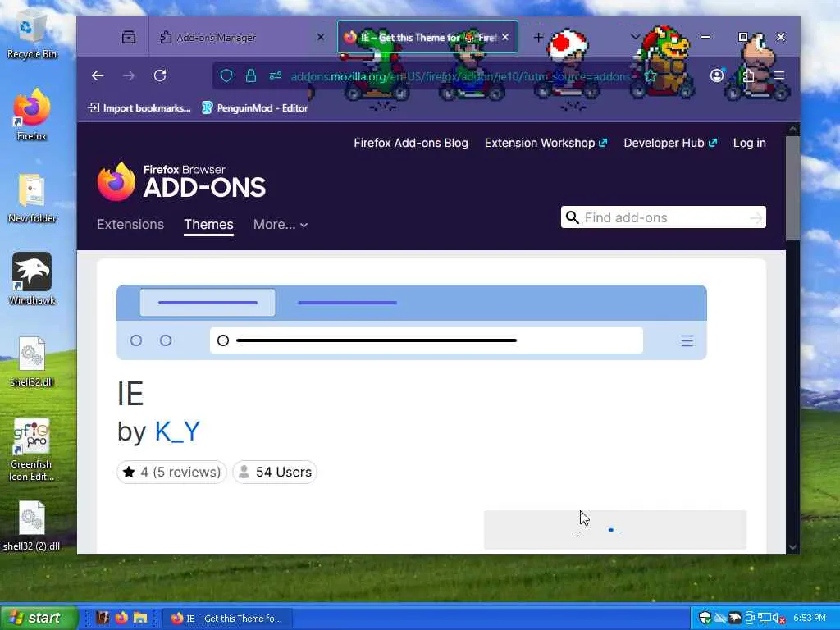The height and width of the screenshot is (630, 840).
Task: Open author K_Y's profile link
Action: click(x=177, y=431)
